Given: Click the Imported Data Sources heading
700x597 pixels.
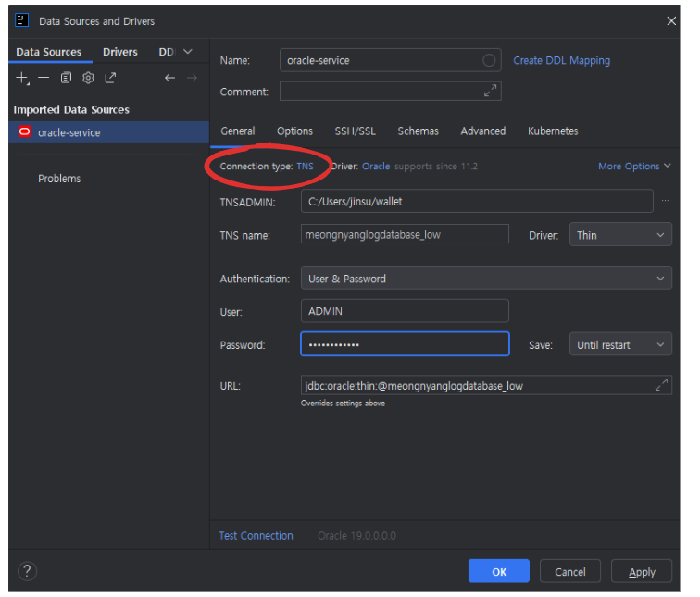Looking at the screenshot, I should 71,110.
